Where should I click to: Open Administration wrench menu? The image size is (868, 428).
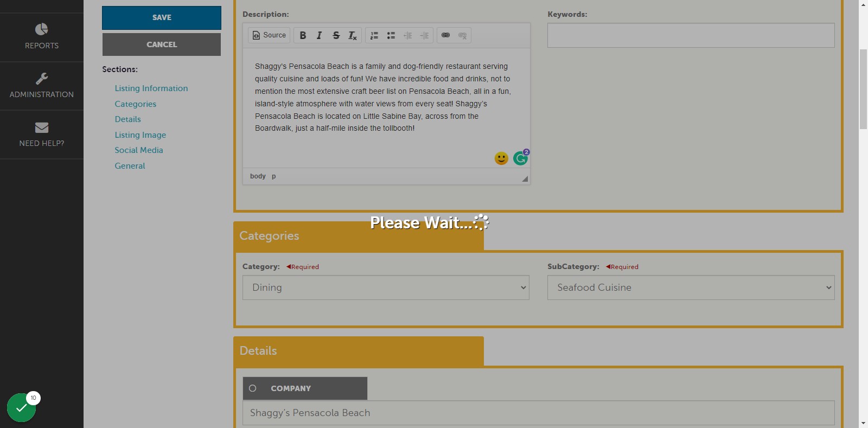point(42,86)
